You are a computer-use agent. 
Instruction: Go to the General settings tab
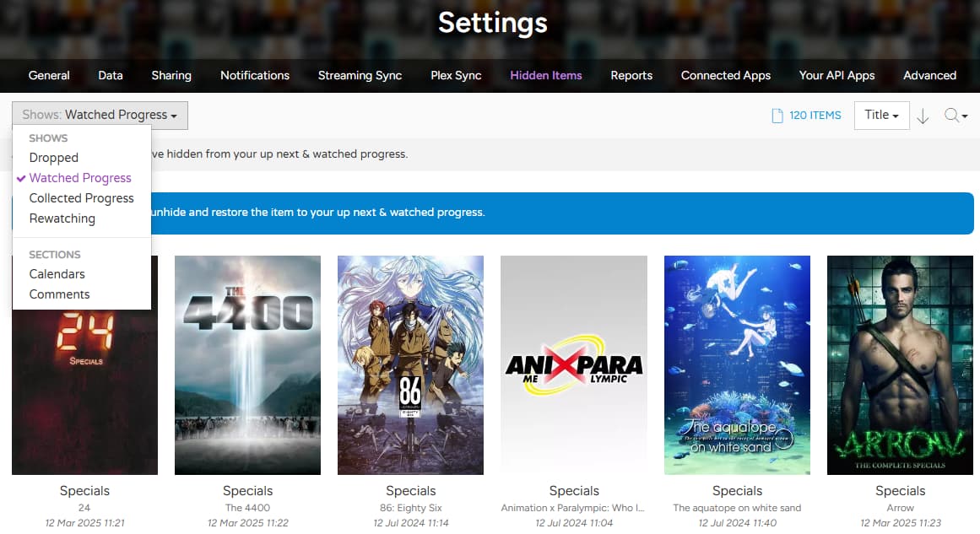pyautogui.click(x=49, y=76)
